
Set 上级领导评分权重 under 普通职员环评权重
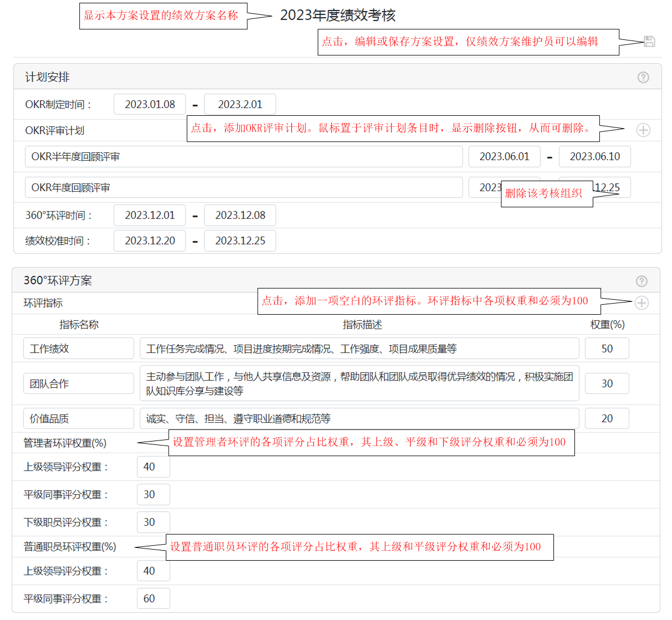tap(154, 571)
